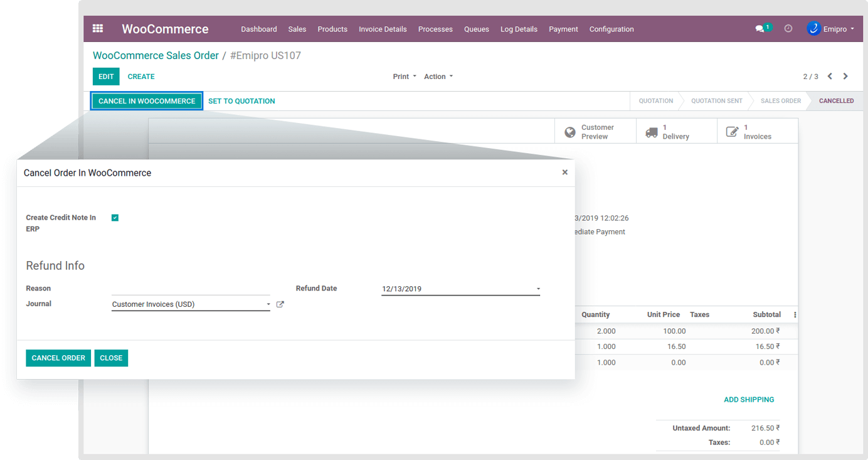This screenshot has width=868, height=460.
Task: Close the Cancel Order dialog
Action: (564, 172)
